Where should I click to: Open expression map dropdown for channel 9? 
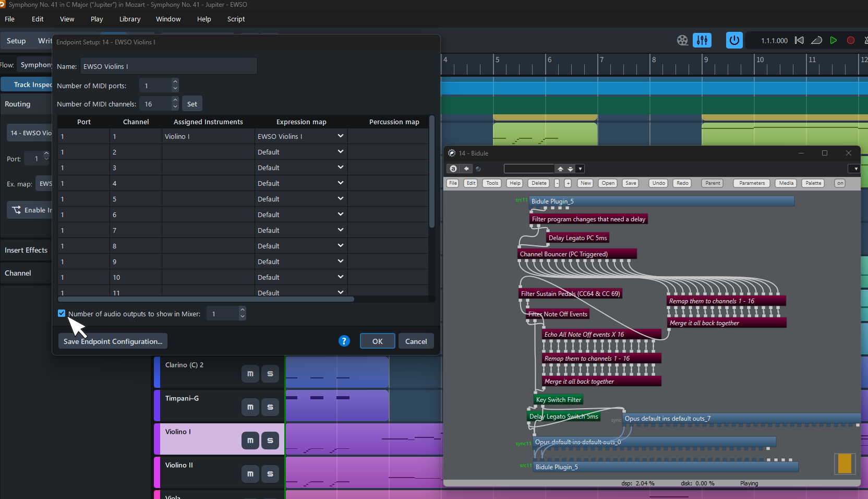tap(341, 262)
